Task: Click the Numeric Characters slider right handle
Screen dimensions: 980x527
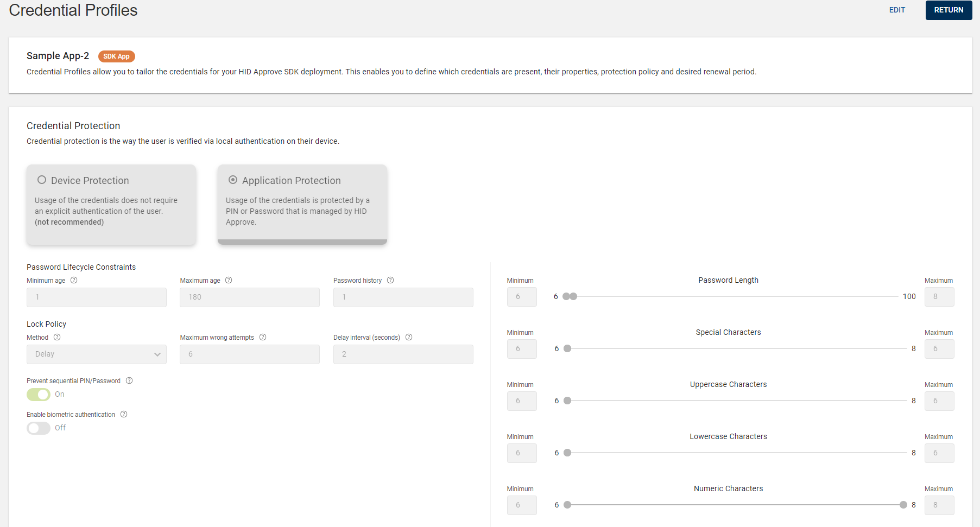Action: click(x=903, y=505)
